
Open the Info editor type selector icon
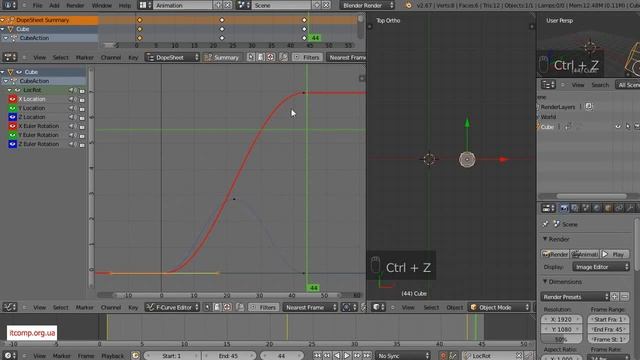click(9, 5)
